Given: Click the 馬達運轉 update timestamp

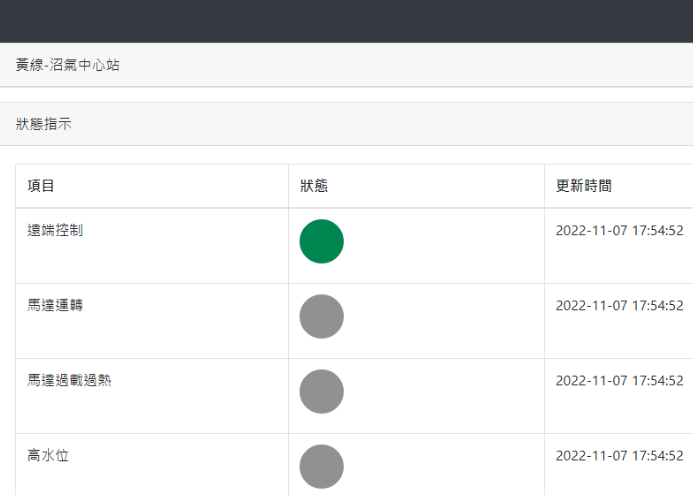Looking at the screenshot, I should click(619, 305).
